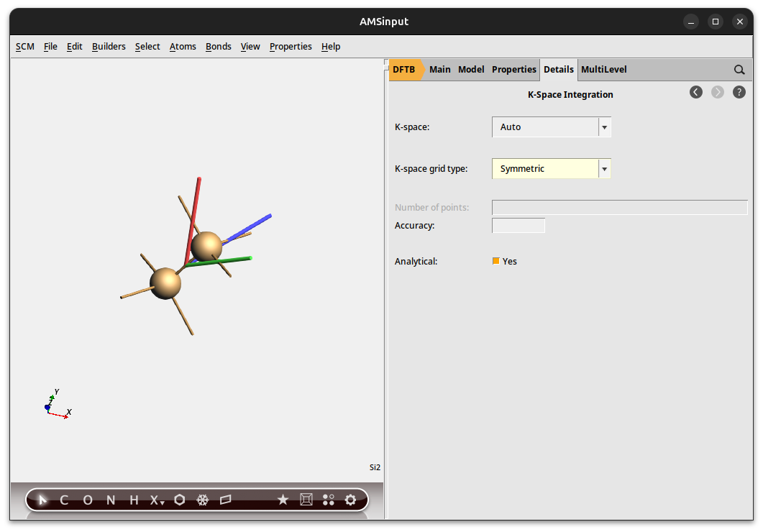This screenshot has height=532, width=763.
Task: Open the Properties menu in the menu bar
Action: (291, 46)
